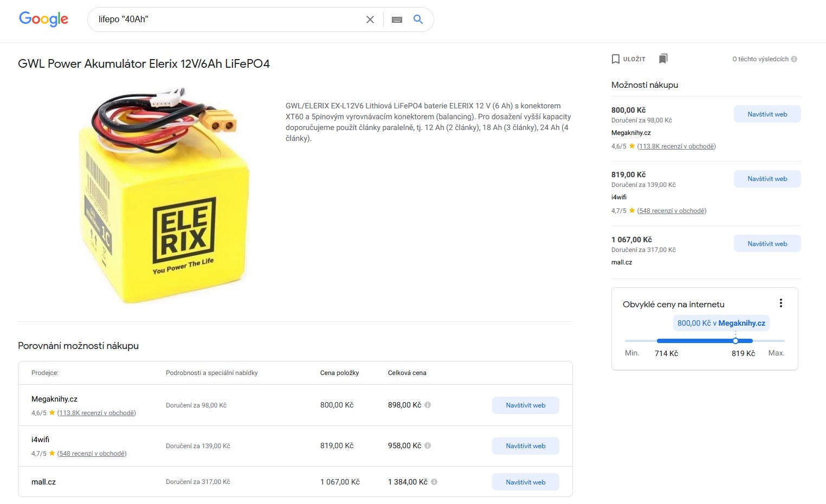
Task: Open 548 reviews link in comparison table
Action: (x=92, y=454)
